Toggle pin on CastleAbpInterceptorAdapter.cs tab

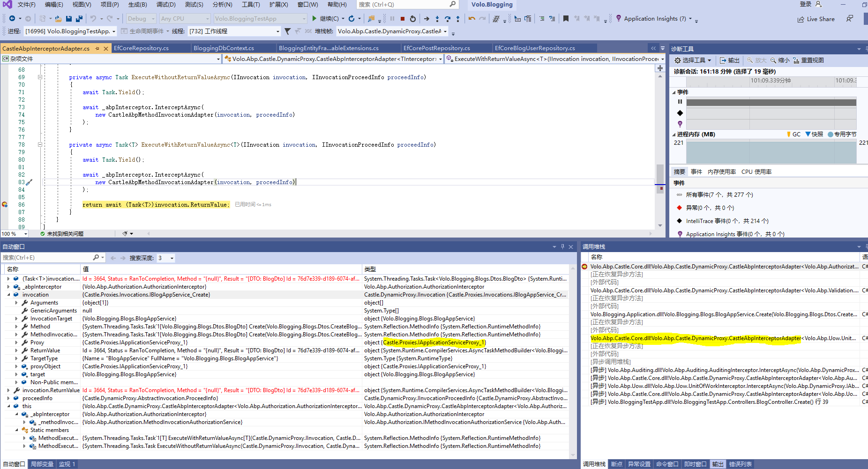coord(97,49)
